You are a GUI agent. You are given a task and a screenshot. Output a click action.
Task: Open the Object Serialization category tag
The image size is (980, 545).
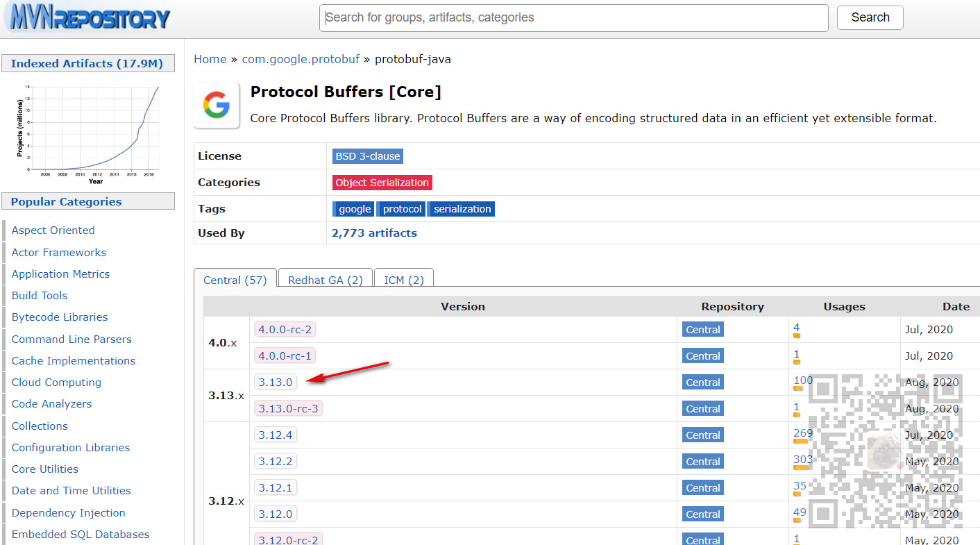coord(382,183)
